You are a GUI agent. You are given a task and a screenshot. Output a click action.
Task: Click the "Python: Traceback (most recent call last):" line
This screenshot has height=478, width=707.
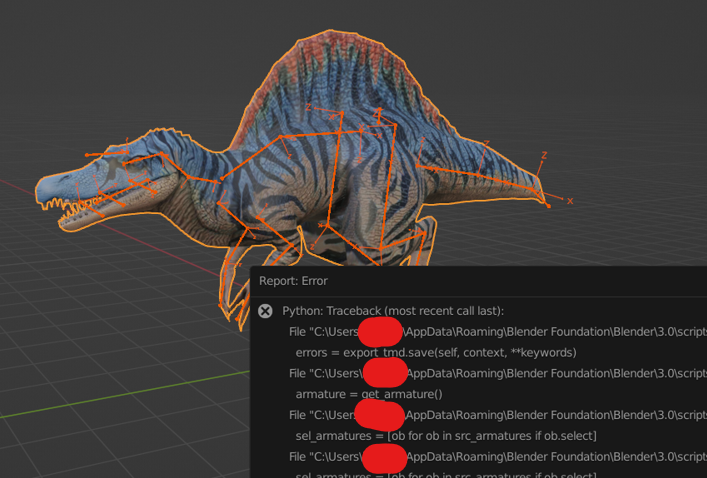pyautogui.click(x=393, y=311)
